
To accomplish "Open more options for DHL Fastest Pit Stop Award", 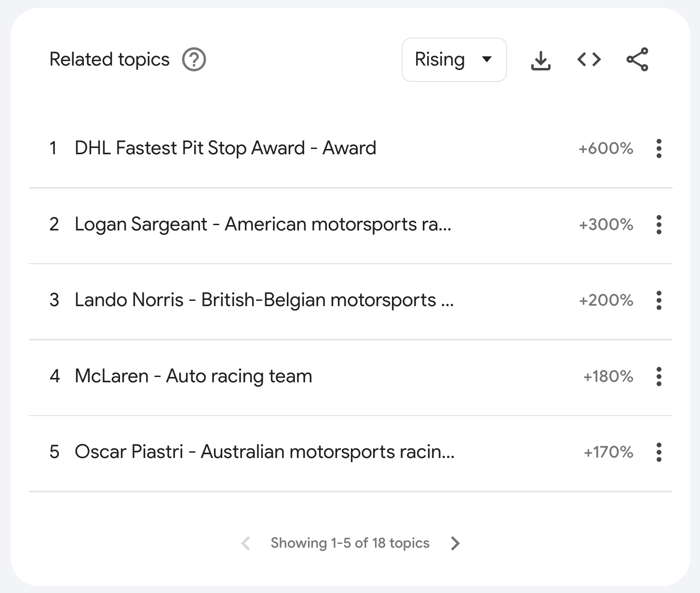I will [x=659, y=148].
